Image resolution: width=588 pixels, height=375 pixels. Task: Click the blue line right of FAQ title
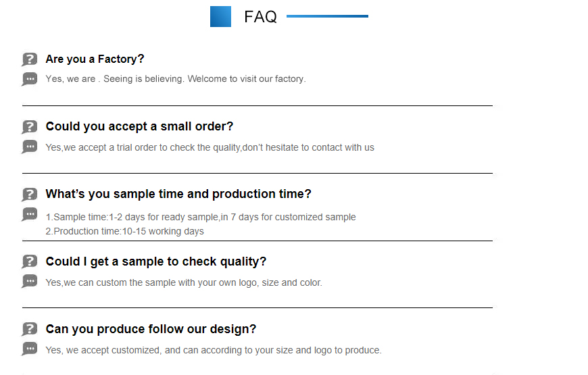(x=327, y=16)
